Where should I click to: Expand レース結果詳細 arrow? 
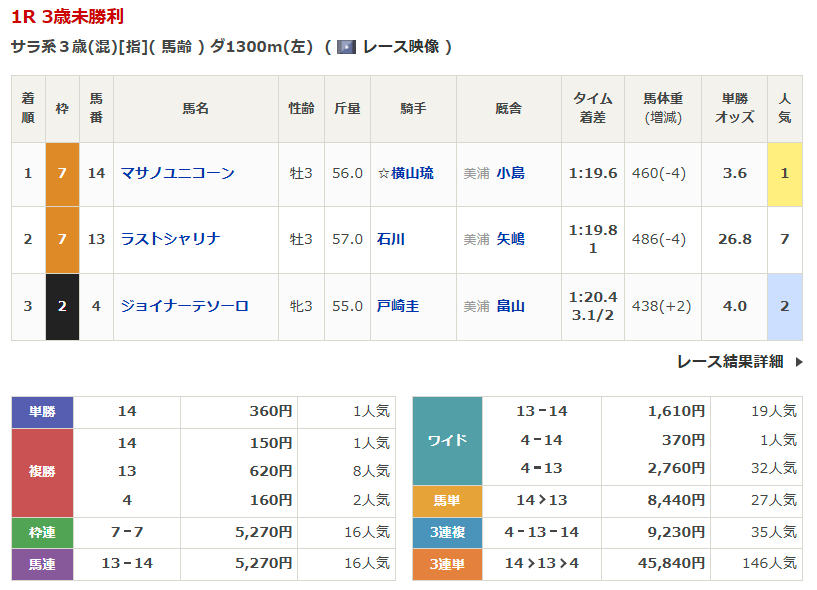coord(798,362)
